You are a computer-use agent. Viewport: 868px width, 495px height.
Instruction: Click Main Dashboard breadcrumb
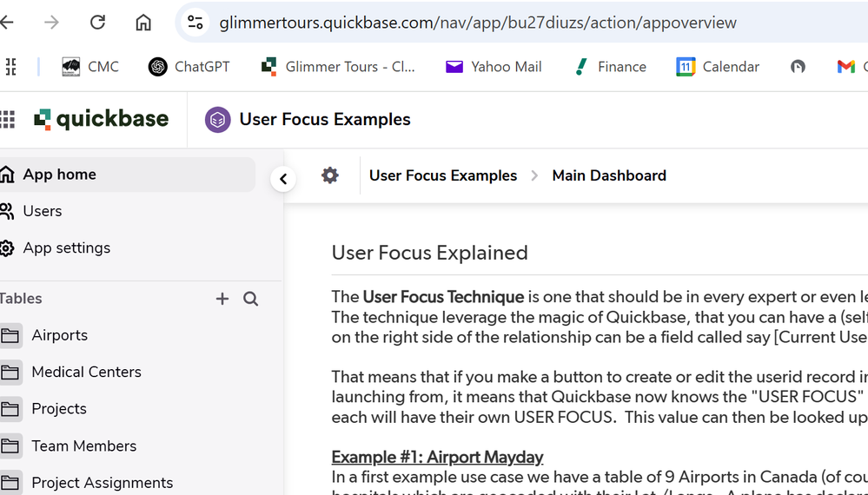click(609, 176)
